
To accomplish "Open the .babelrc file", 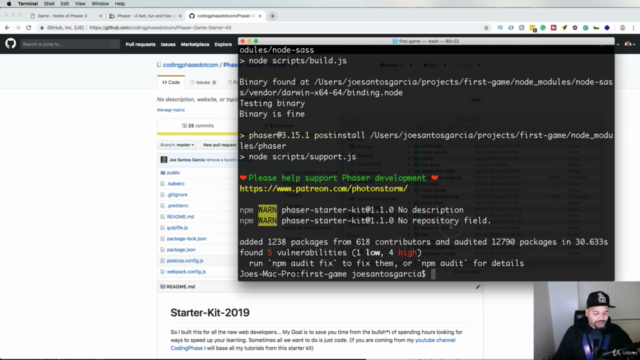I will pos(176,184).
